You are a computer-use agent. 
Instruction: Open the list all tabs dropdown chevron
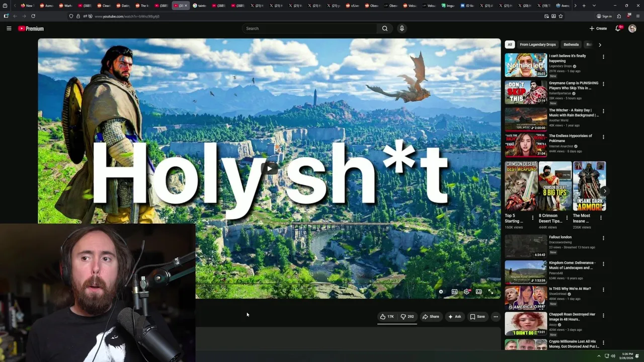pos(594,6)
